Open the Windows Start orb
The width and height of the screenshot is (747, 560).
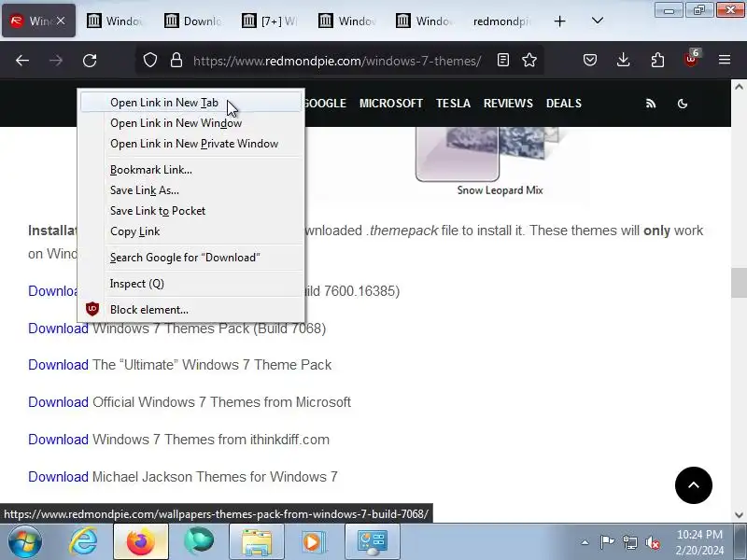[x=24, y=541]
